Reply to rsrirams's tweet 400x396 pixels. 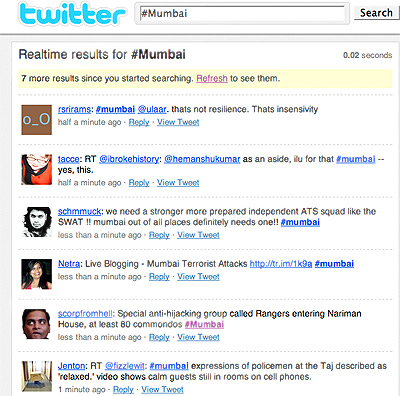coord(139,122)
